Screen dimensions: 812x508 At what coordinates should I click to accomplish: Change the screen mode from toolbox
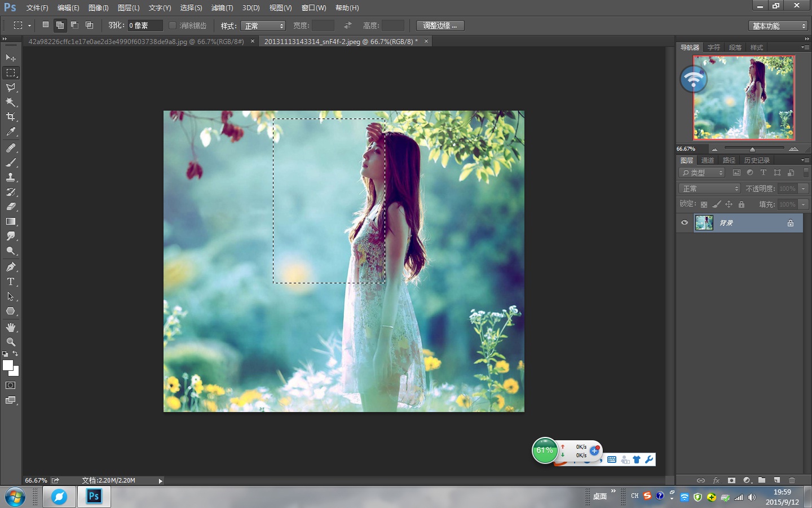coord(11,400)
